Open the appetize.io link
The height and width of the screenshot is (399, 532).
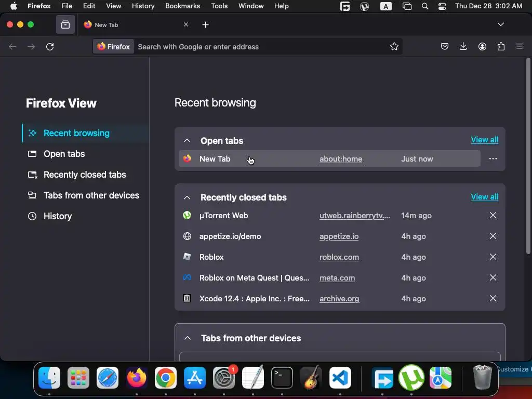pyautogui.click(x=339, y=236)
